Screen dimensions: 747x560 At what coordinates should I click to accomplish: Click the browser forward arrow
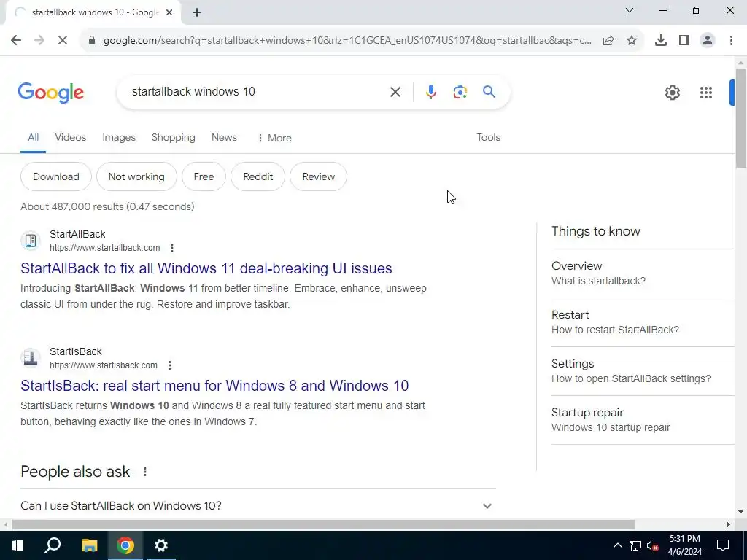39,41
